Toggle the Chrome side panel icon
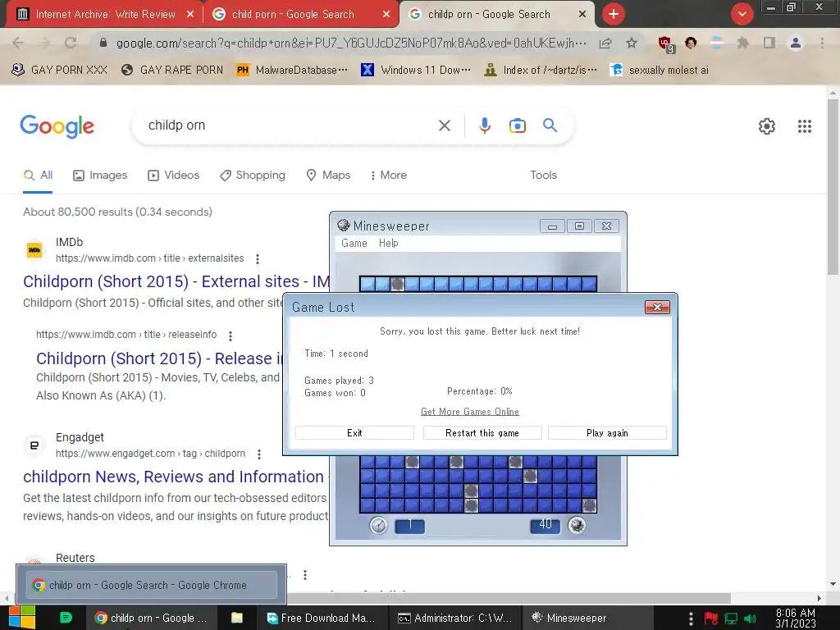The image size is (840, 630). pos(769,43)
